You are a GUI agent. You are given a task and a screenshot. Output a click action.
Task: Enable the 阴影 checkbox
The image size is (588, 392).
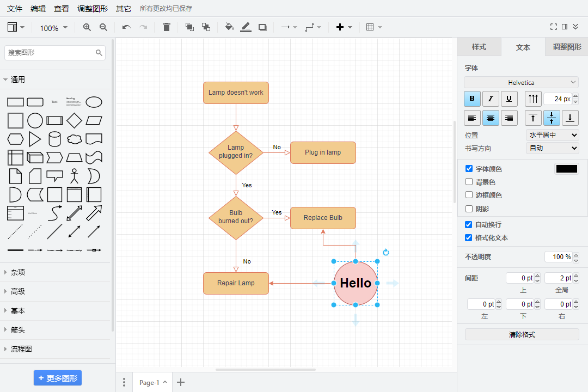click(469, 209)
